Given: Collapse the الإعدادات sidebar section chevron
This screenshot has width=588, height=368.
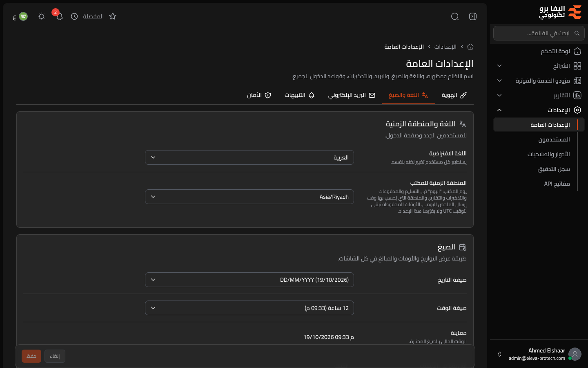Looking at the screenshot, I should pos(499,110).
